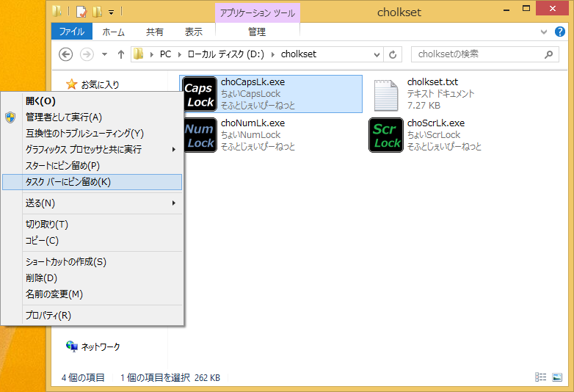Viewport: 574px width, 392px height.
Task: Expand the 送る(N) submenu arrow
Action: coord(174,203)
